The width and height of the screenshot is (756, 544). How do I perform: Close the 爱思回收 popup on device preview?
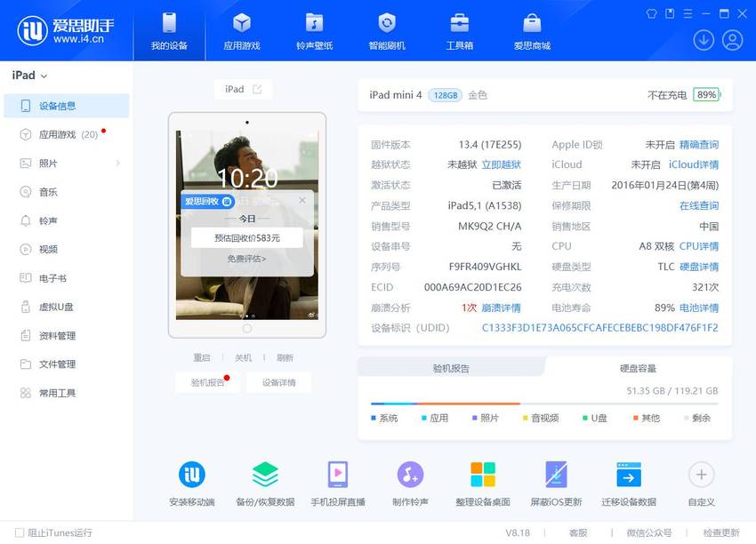click(x=302, y=200)
